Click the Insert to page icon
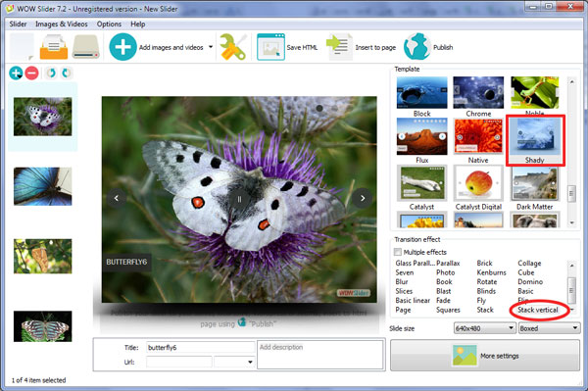Screen dimensions: 588x391 (340, 47)
